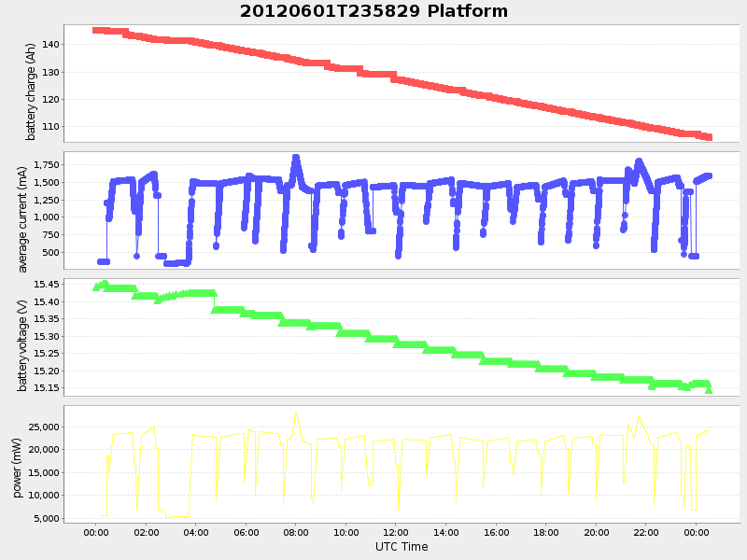
Task: Click the 00:00 tick label on left
Action: pos(98,534)
